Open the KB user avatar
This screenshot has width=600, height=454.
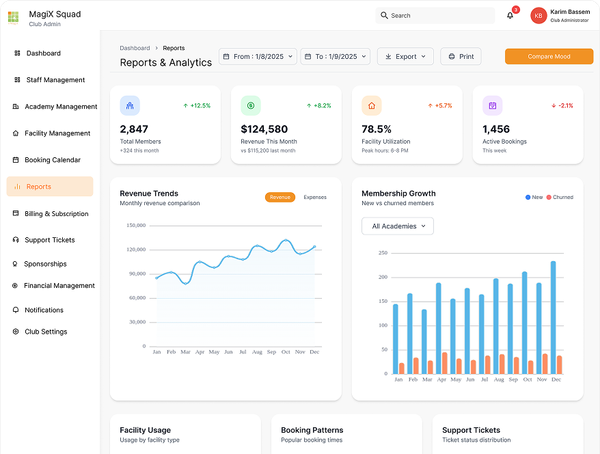(538, 16)
